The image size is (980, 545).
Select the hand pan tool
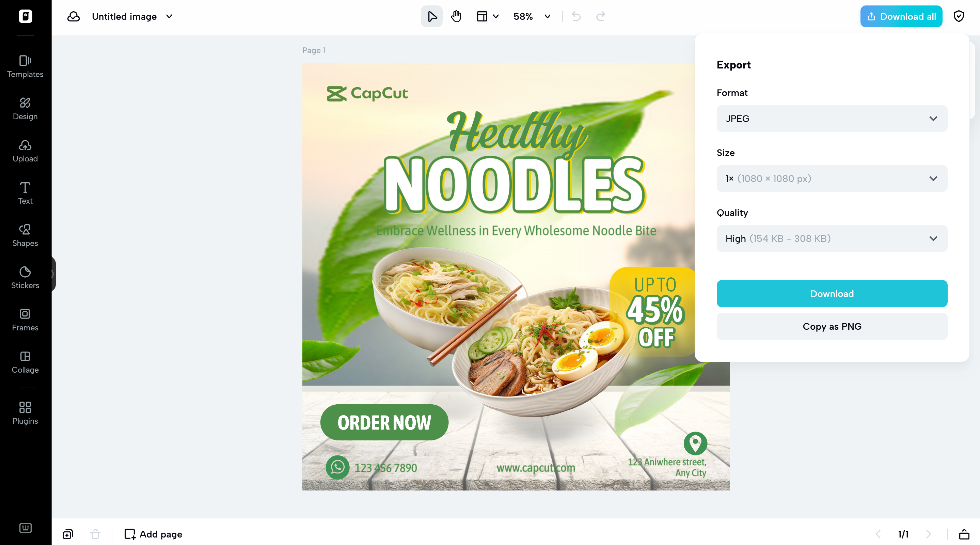point(456,16)
